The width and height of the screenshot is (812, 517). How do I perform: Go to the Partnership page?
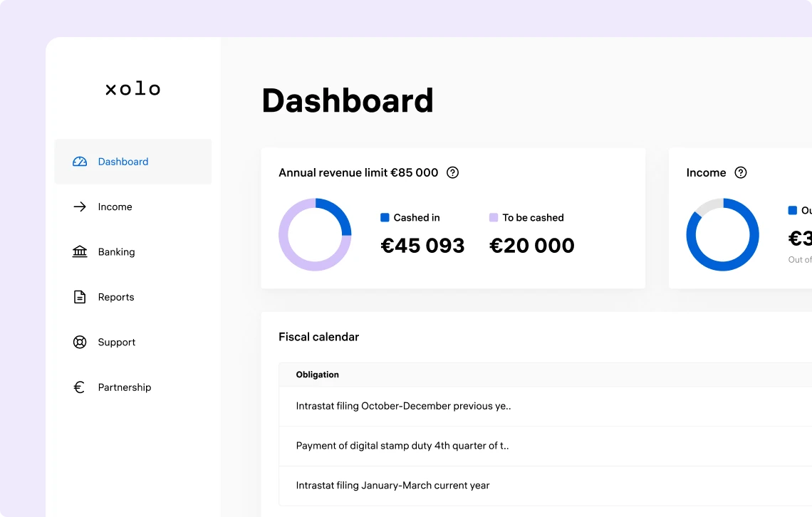(125, 387)
